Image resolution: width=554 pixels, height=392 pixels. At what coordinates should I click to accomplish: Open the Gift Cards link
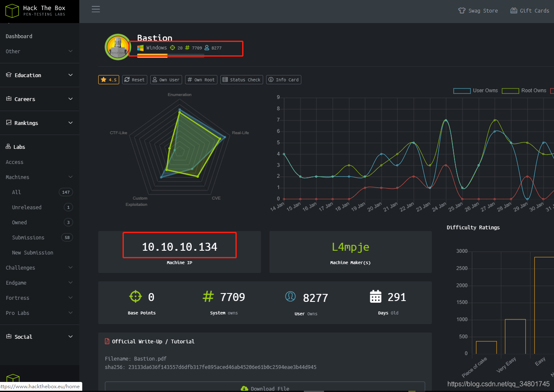click(x=530, y=11)
